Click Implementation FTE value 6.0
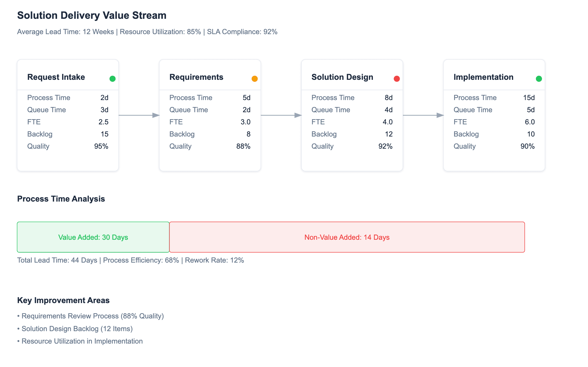 coord(530,122)
